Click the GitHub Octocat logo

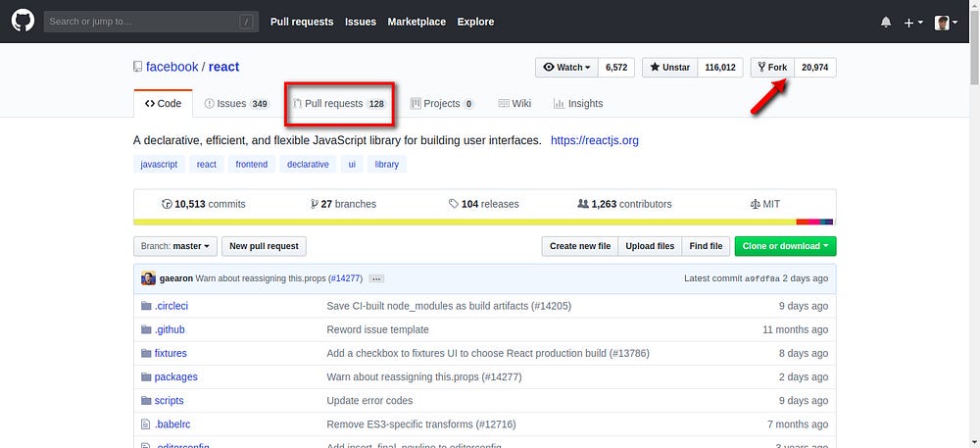click(x=23, y=22)
